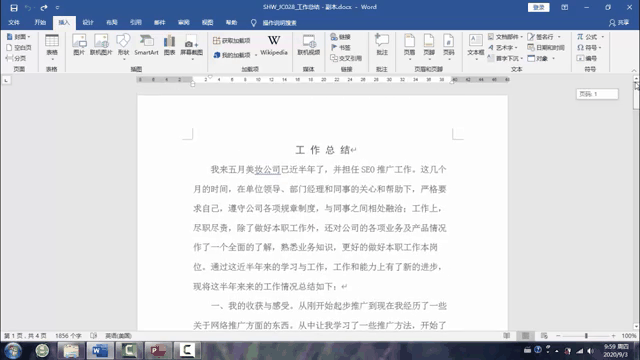Insert online video

309,45
